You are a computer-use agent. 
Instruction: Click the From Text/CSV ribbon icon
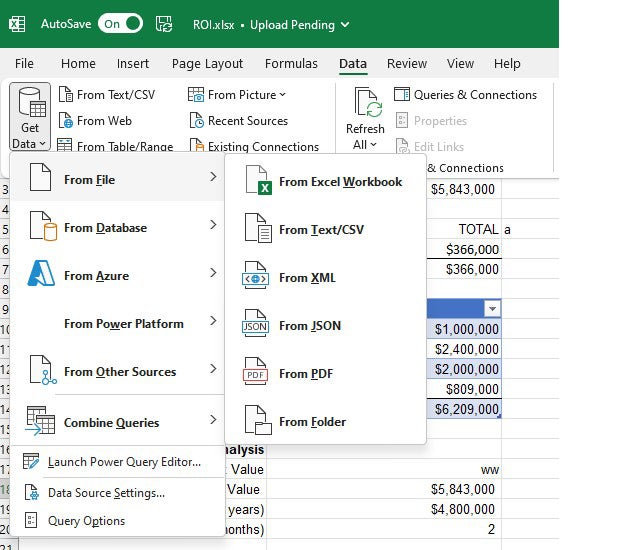coord(66,95)
